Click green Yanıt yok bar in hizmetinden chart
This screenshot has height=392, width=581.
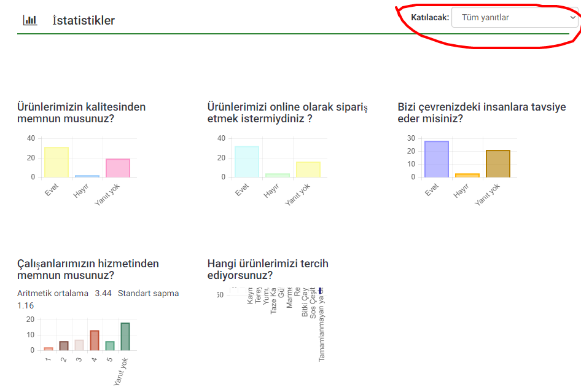125,337
